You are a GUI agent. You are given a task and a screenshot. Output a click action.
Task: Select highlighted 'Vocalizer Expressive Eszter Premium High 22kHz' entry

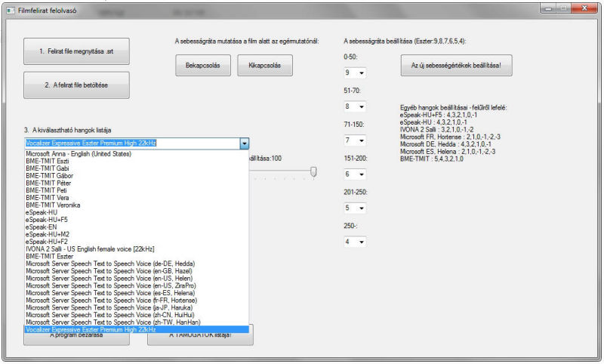137,329
